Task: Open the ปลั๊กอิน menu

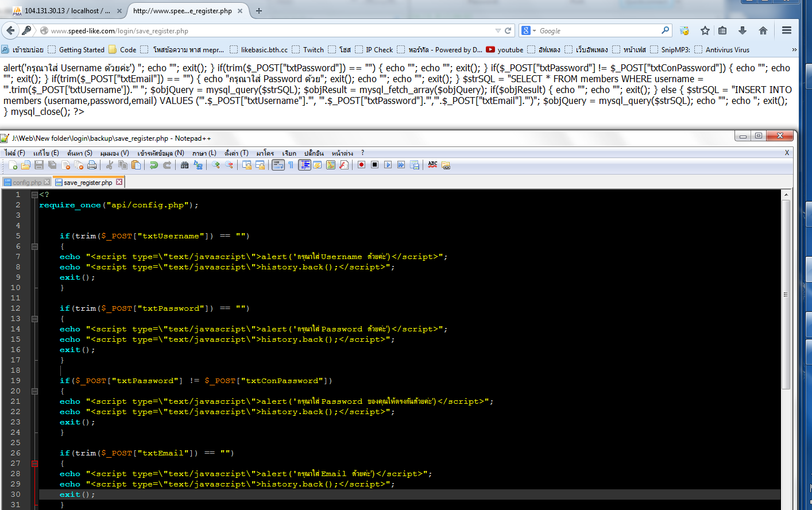Action: [314, 153]
